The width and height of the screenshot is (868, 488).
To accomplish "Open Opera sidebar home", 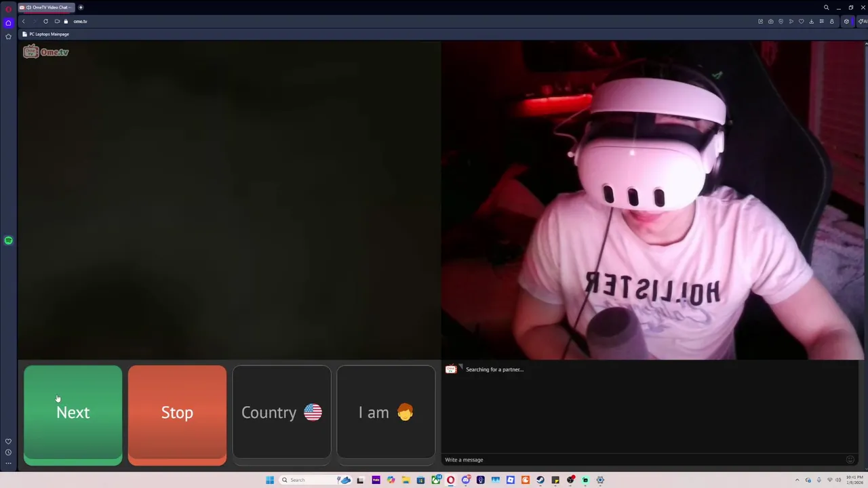I will [8, 23].
